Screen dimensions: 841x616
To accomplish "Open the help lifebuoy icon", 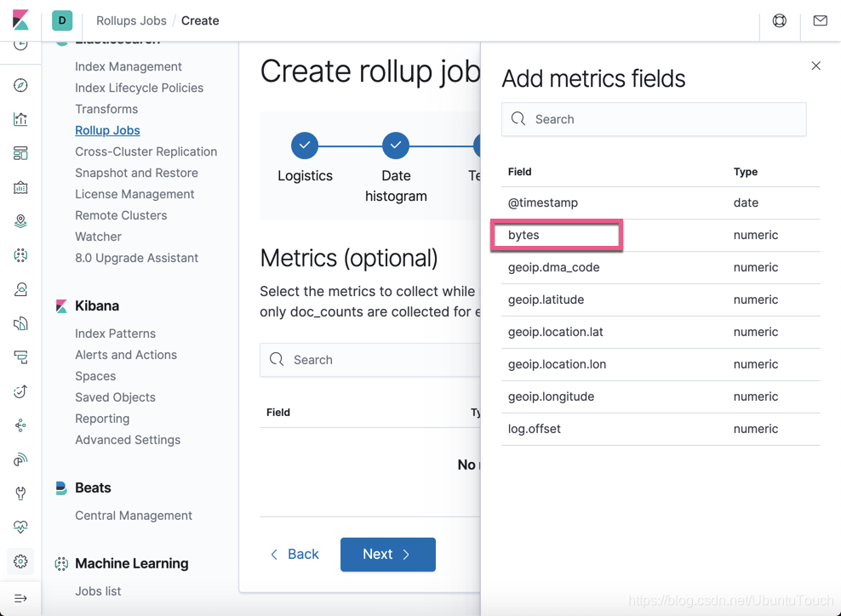I will [780, 20].
